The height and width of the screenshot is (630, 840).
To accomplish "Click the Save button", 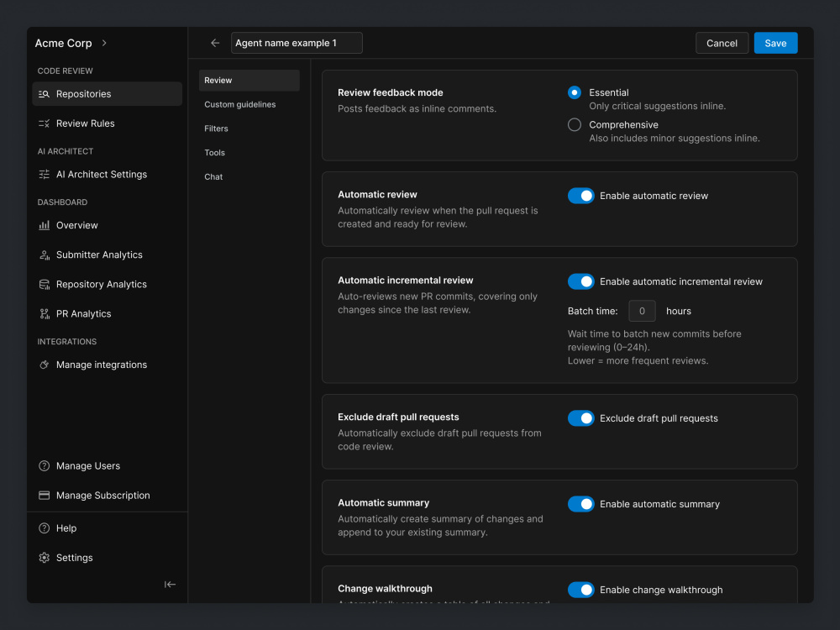I will [775, 43].
